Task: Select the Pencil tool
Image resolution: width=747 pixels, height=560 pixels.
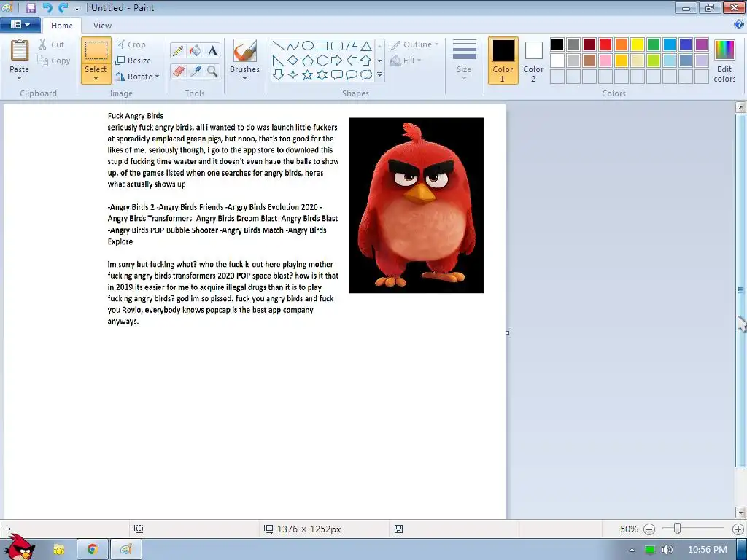Action: click(178, 50)
